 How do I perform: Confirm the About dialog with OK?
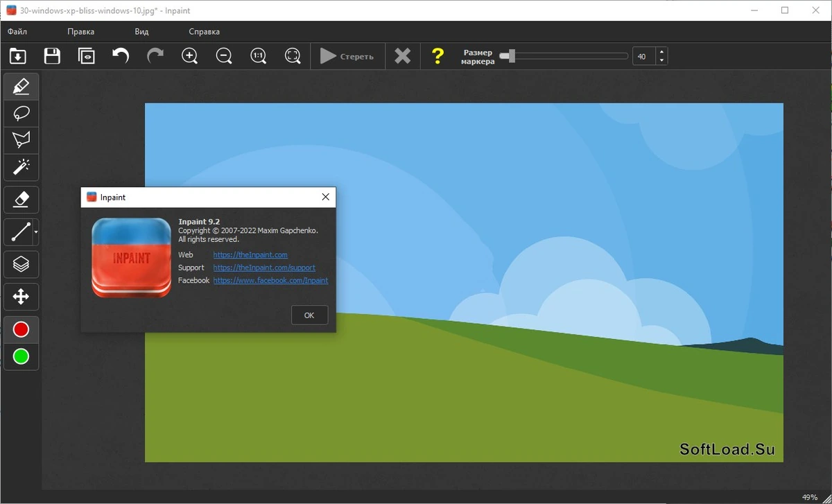coord(309,315)
